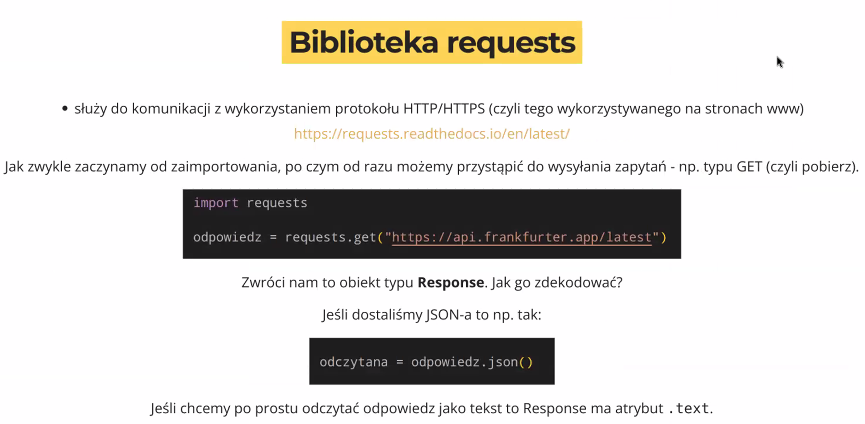Click the bold Response word
Viewport: 865px width, 424px height.
click(451, 283)
